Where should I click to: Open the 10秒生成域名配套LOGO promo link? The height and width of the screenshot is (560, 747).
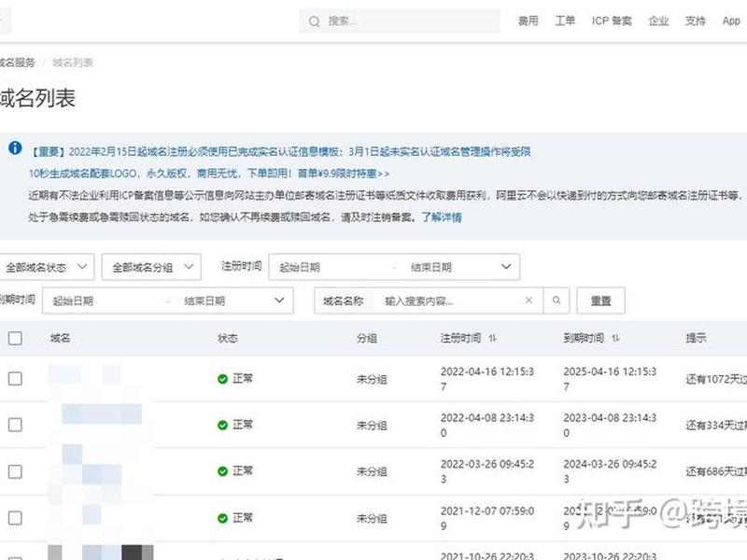[x=209, y=174]
